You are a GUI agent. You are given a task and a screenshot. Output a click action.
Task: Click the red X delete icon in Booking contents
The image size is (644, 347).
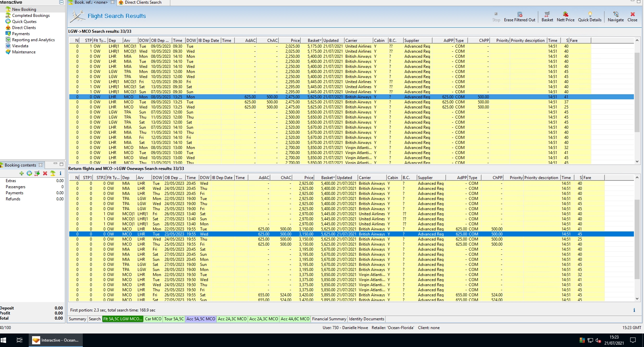point(45,173)
